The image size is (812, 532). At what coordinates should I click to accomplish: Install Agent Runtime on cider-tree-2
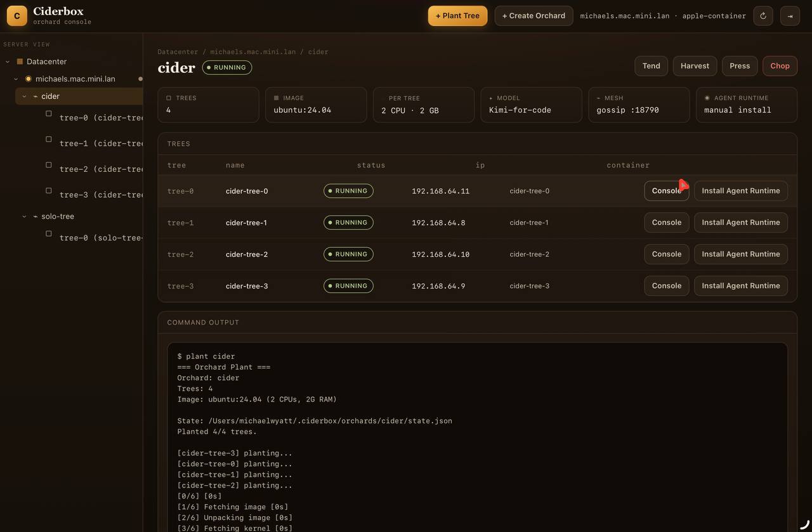tap(741, 254)
